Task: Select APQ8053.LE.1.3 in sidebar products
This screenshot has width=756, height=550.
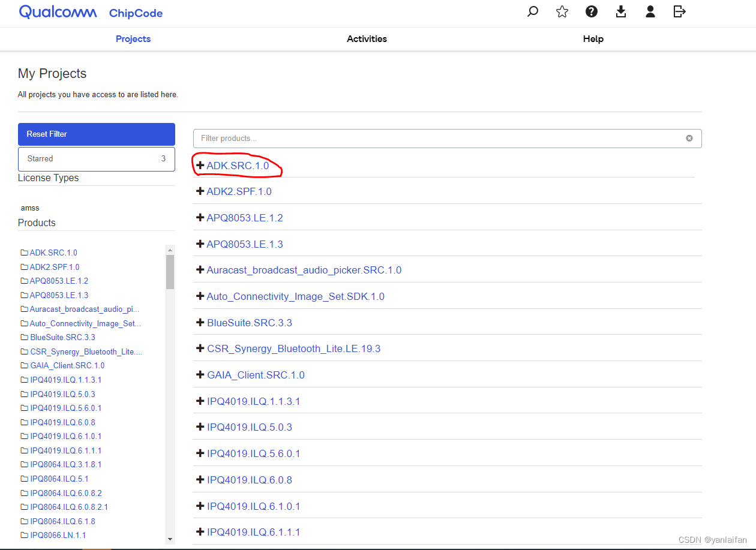Action: point(59,295)
